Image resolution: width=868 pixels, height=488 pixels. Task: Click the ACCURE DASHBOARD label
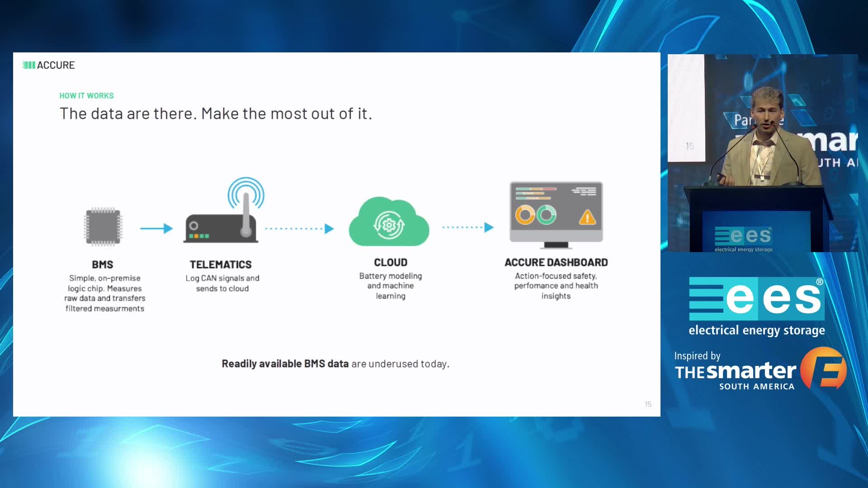click(556, 263)
